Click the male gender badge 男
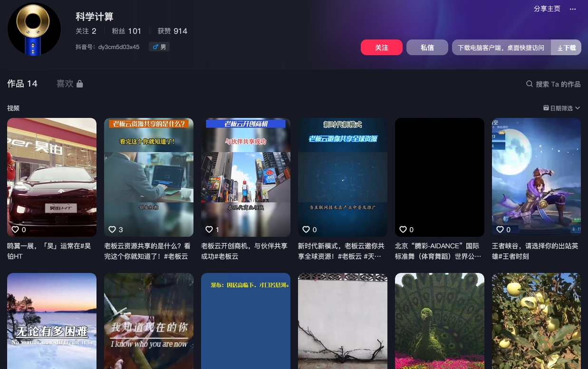The width and height of the screenshot is (588, 369). (159, 47)
